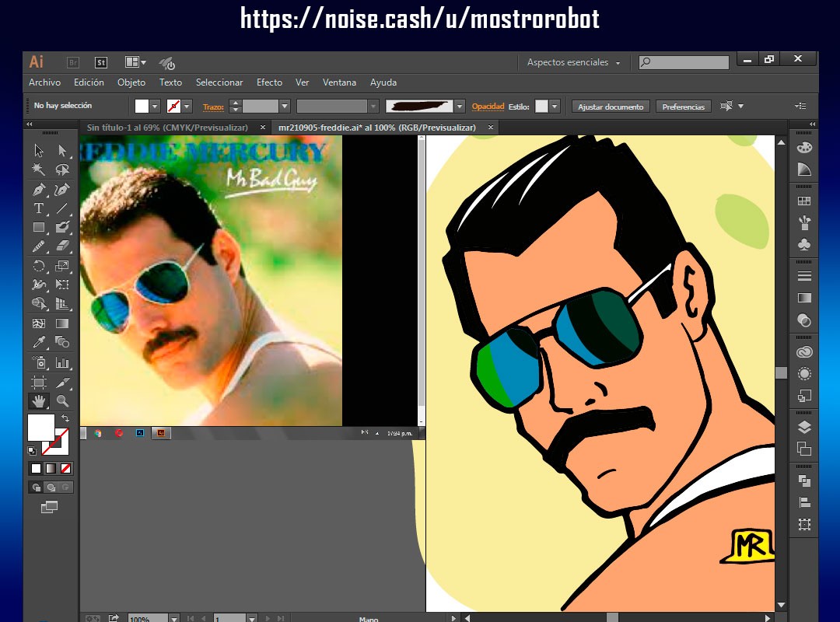Open stroke color dropdown in control bar
Viewport: 840px width, 622px height.
tap(187, 106)
